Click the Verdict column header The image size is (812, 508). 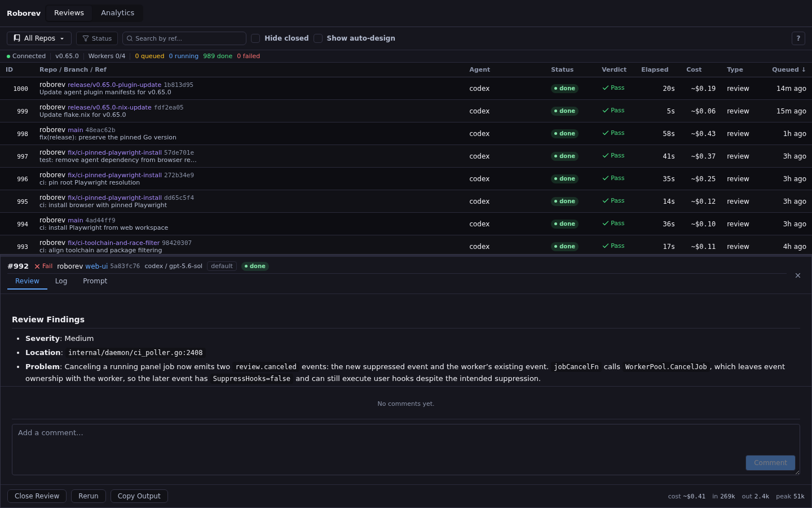(x=614, y=69)
